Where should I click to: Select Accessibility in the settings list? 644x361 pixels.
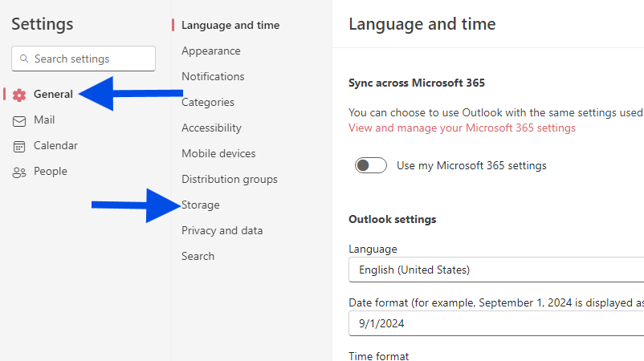coord(211,128)
